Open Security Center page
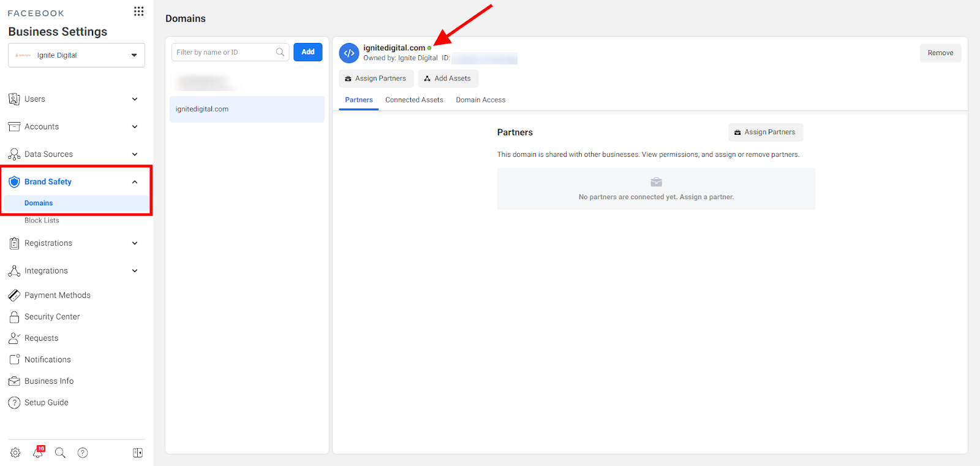This screenshot has width=980, height=466. coord(52,317)
